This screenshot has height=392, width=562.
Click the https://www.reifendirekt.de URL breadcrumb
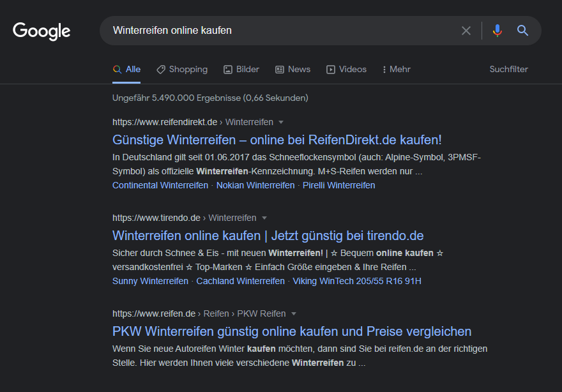click(165, 122)
